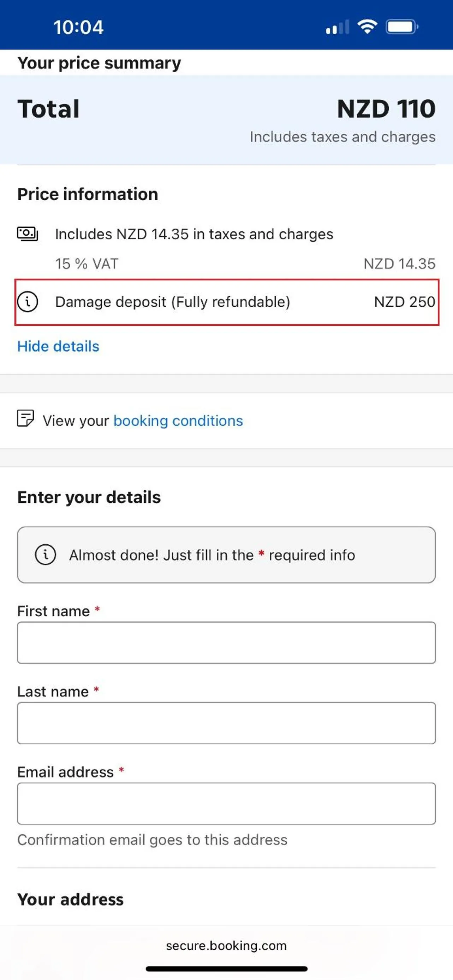Screen dimensions: 453x980
Task: Tap the home indicator bar
Action: point(226,969)
